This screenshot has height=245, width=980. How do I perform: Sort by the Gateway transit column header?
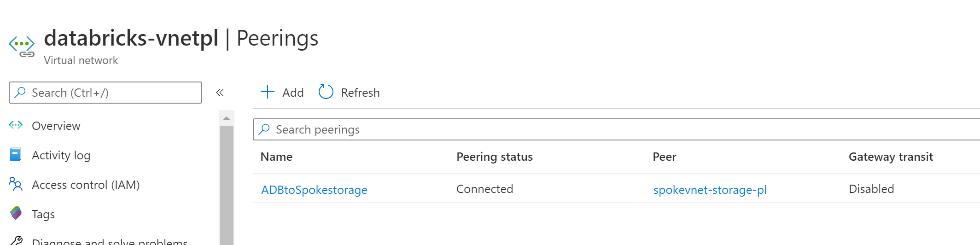pyautogui.click(x=891, y=157)
